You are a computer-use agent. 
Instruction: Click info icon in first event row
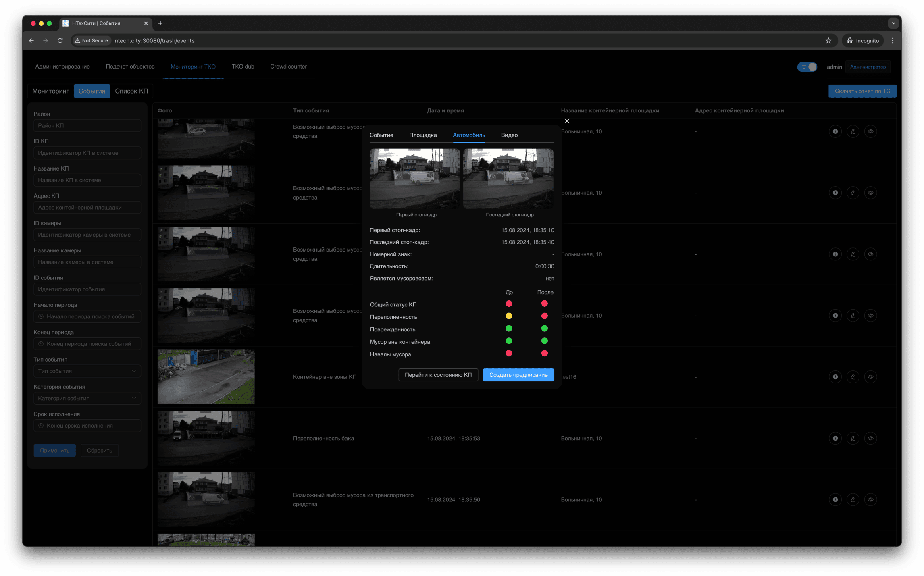pyautogui.click(x=835, y=131)
